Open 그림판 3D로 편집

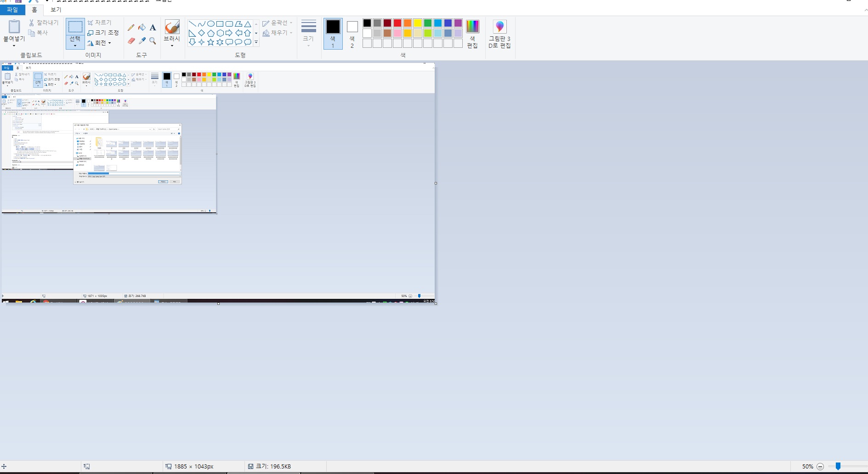[x=499, y=34]
